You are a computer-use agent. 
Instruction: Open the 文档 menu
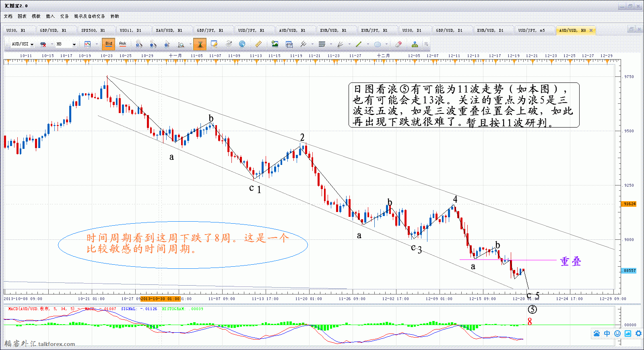[8, 16]
